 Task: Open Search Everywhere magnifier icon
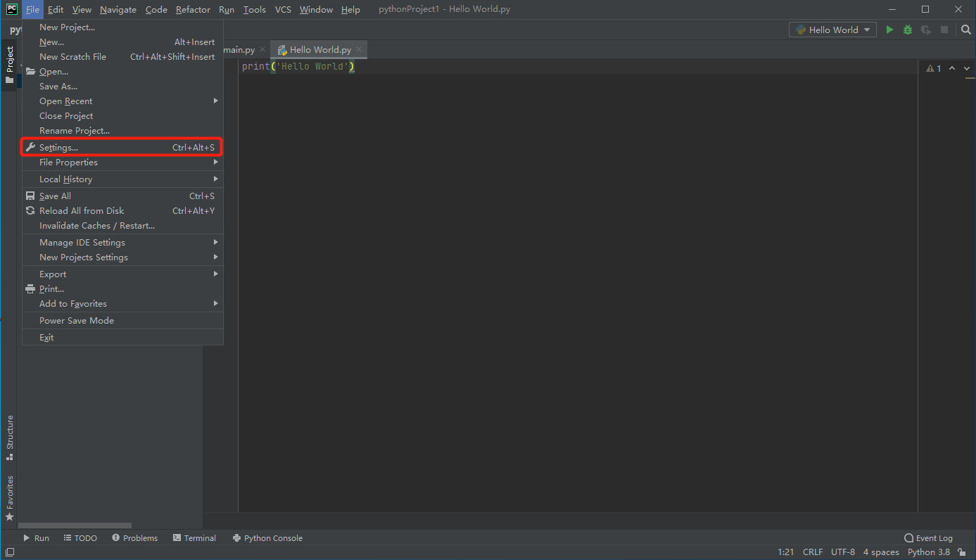[x=965, y=30]
